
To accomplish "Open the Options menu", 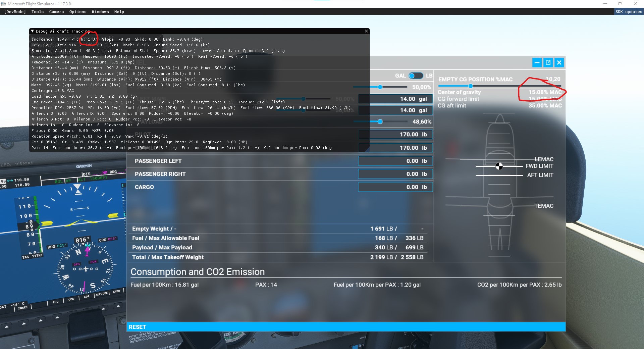I will coord(78,12).
